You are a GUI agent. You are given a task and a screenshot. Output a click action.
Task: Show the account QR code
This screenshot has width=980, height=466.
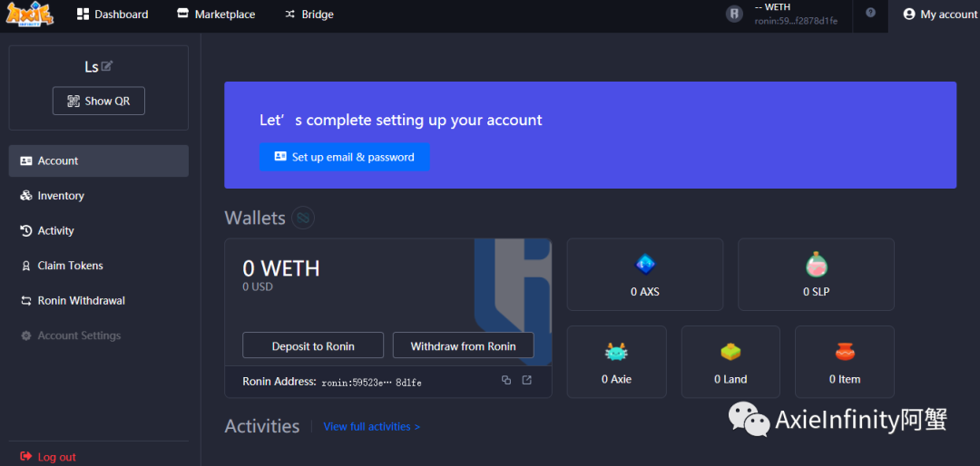99,102
